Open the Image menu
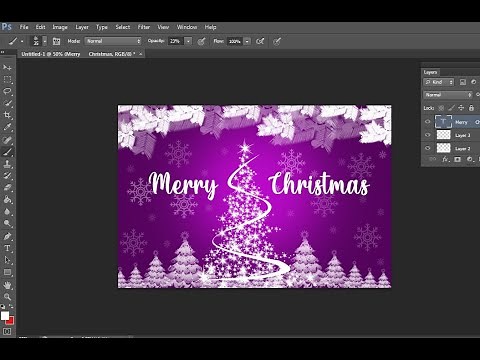Screen dimensions: 480x360 pyautogui.click(x=60, y=27)
